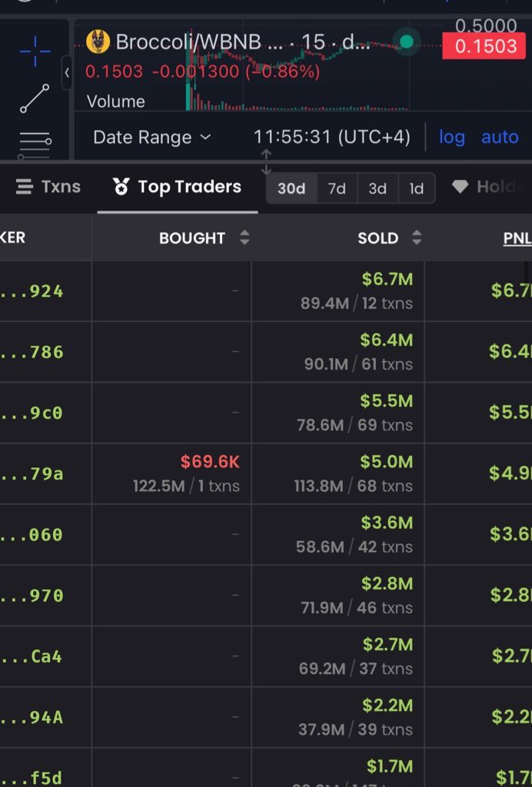Viewport: 532px width, 787px height.
Task: Click the 69.2M / 37 txns detail
Action: pos(356,669)
